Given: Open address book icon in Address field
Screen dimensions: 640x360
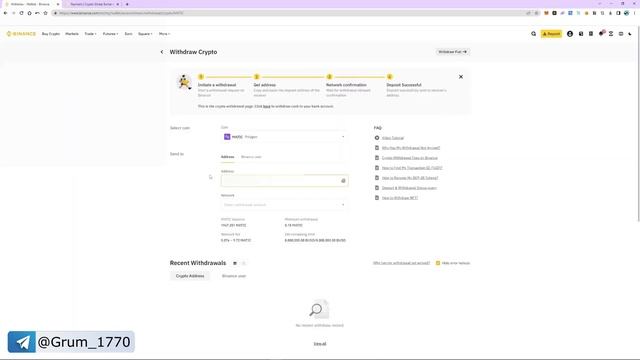Looking at the screenshot, I should pyautogui.click(x=343, y=181).
